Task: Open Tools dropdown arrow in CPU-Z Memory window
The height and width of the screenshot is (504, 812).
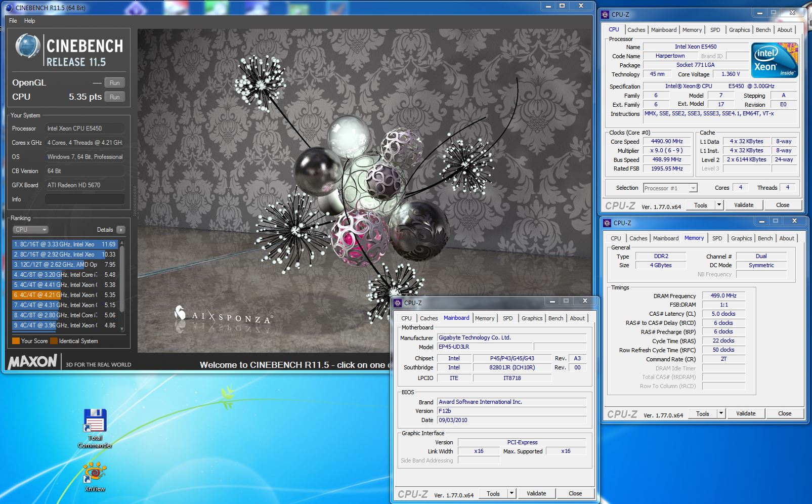Action: 721,413
